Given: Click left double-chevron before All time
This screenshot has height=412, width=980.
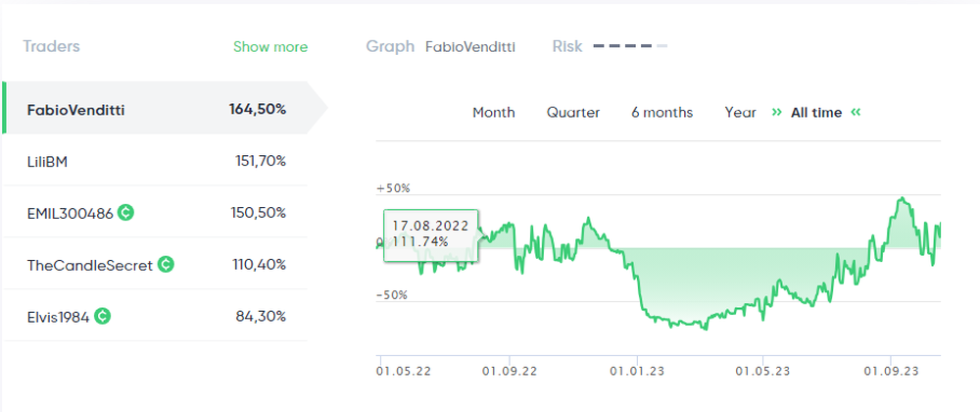Looking at the screenshot, I should [776, 112].
